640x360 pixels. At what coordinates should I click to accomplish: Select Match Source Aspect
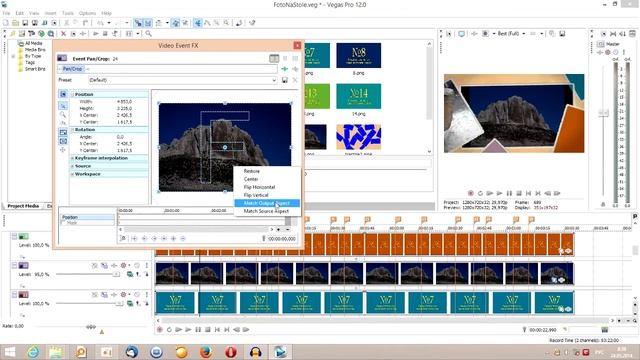267,211
